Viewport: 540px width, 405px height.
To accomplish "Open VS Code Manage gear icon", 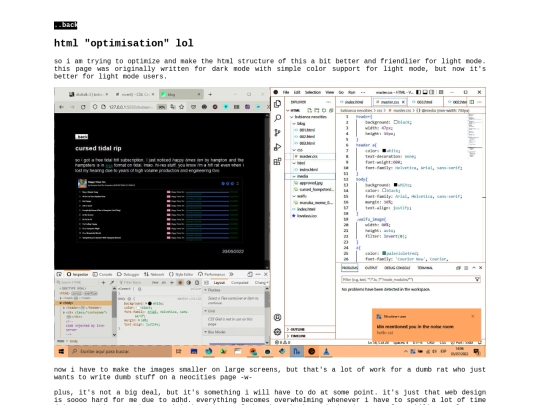I will point(277,331).
